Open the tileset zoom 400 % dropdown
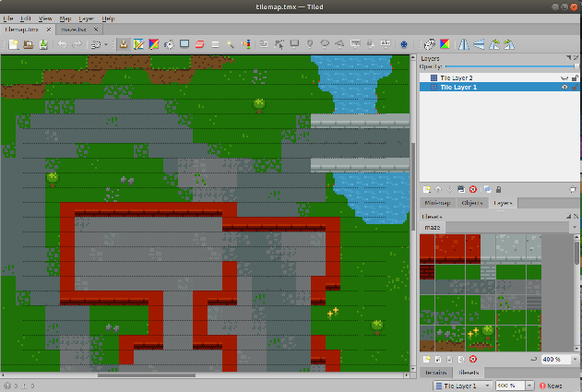Image resolution: width=582 pixels, height=392 pixels. [575, 360]
